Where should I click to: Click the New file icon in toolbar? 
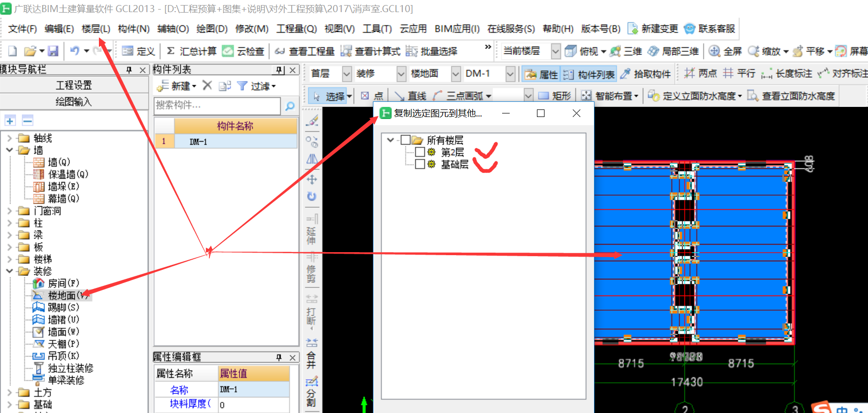13,51
